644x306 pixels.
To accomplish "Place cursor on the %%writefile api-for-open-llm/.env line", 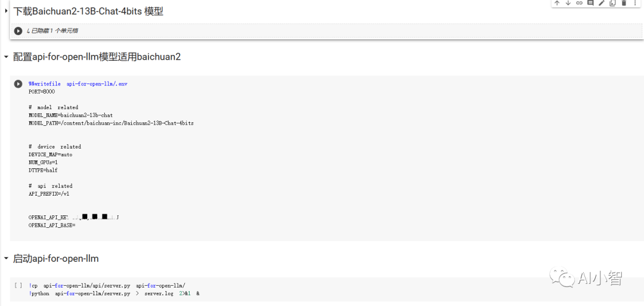I will [x=78, y=84].
